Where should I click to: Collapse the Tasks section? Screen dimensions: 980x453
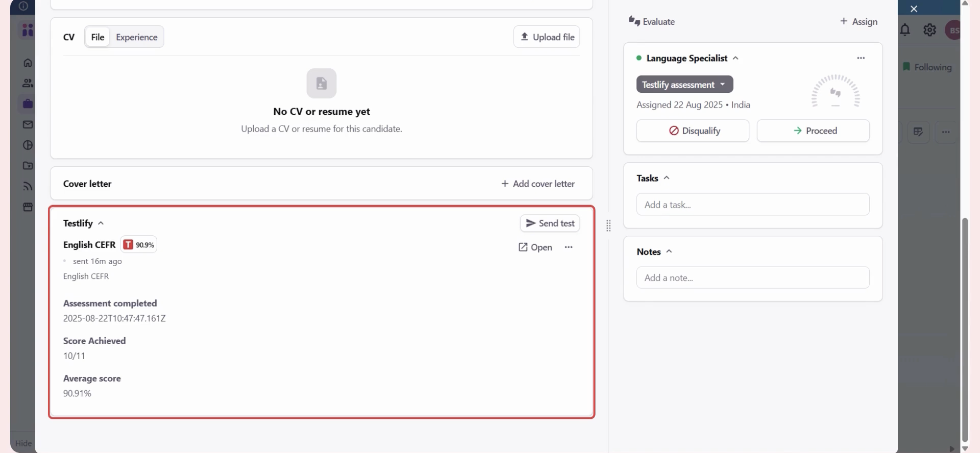667,178
